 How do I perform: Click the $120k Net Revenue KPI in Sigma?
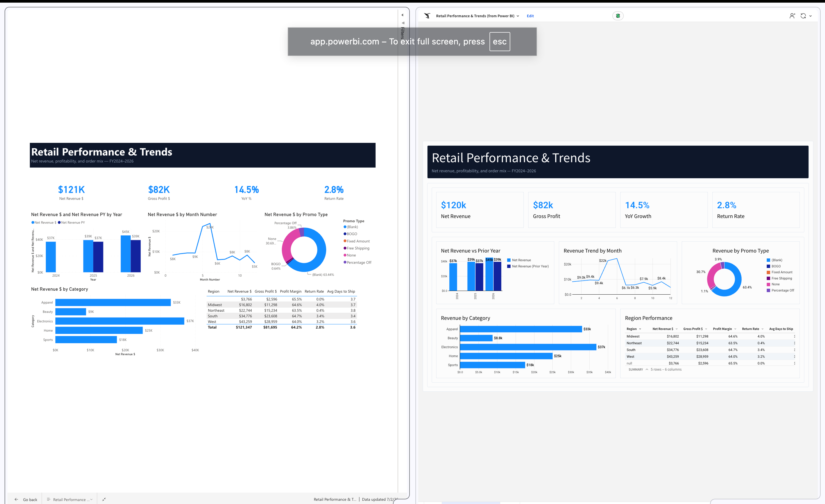(x=480, y=210)
